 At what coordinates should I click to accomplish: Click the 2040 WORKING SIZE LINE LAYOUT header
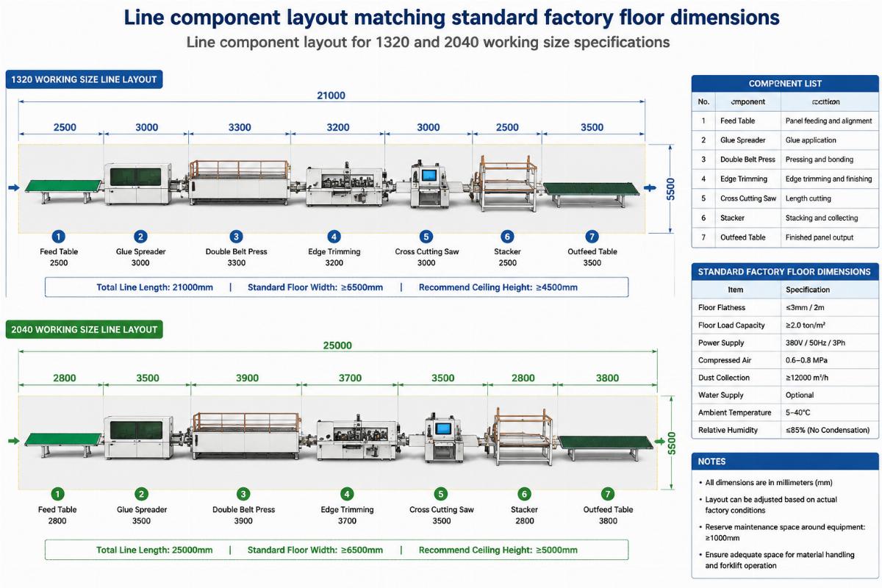coord(84,329)
